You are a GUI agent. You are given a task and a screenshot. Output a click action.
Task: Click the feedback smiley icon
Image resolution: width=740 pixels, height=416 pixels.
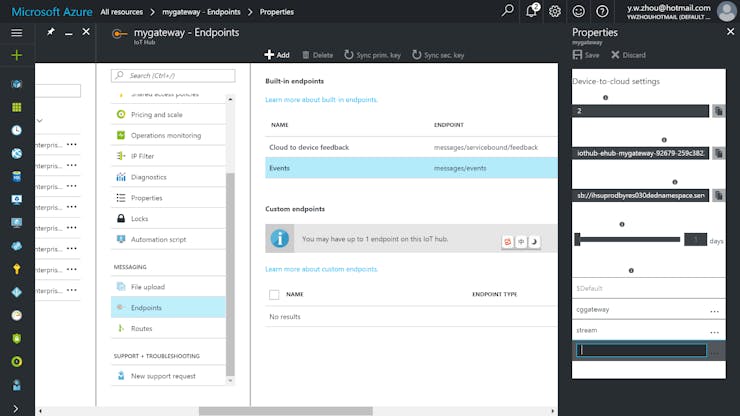pos(579,11)
